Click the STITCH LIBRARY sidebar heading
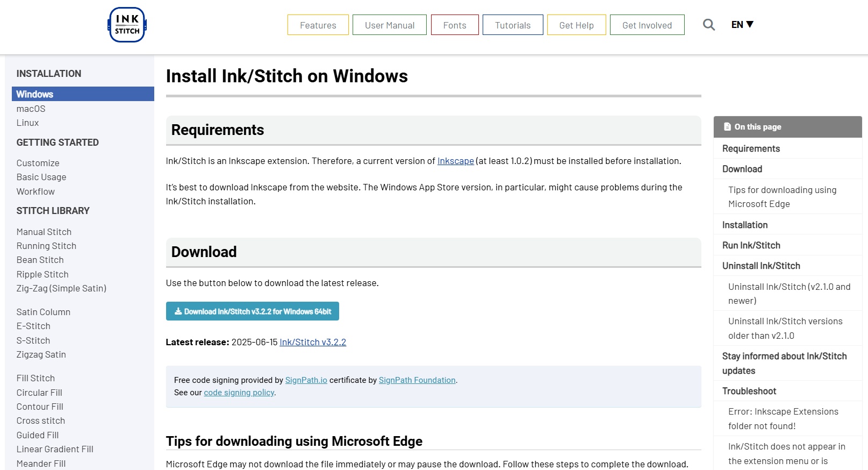 53,211
